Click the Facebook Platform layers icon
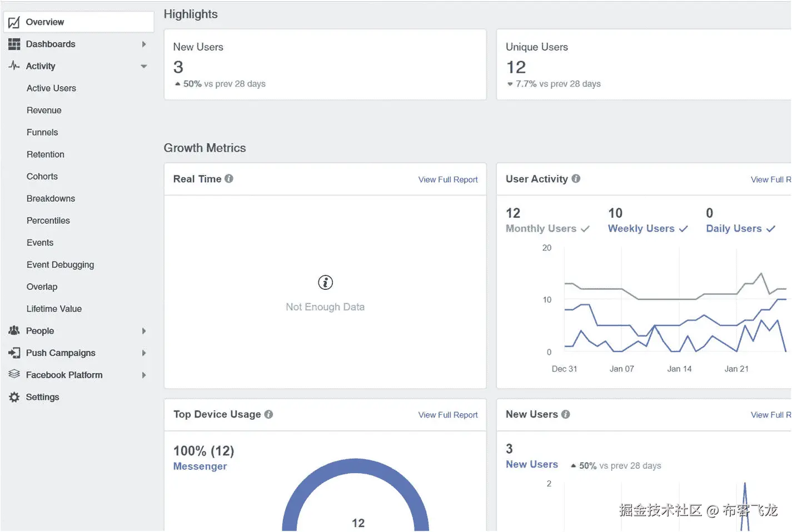This screenshot has height=532, width=792. click(14, 374)
